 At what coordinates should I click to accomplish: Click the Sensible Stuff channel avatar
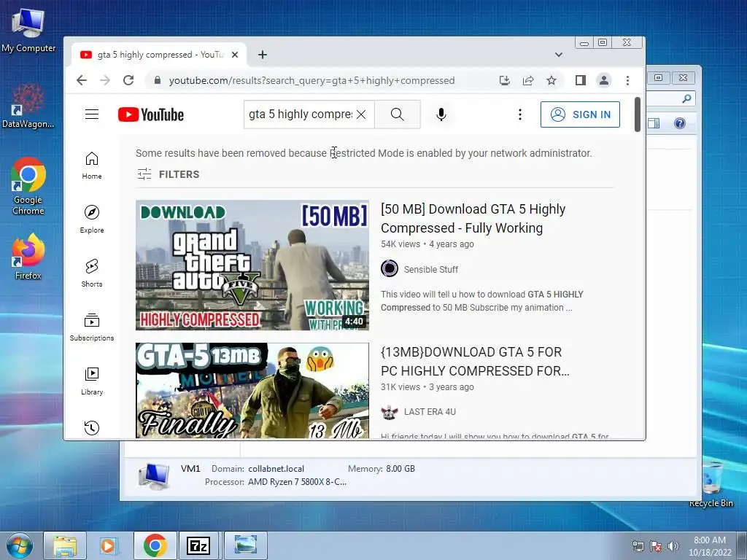point(390,268)
